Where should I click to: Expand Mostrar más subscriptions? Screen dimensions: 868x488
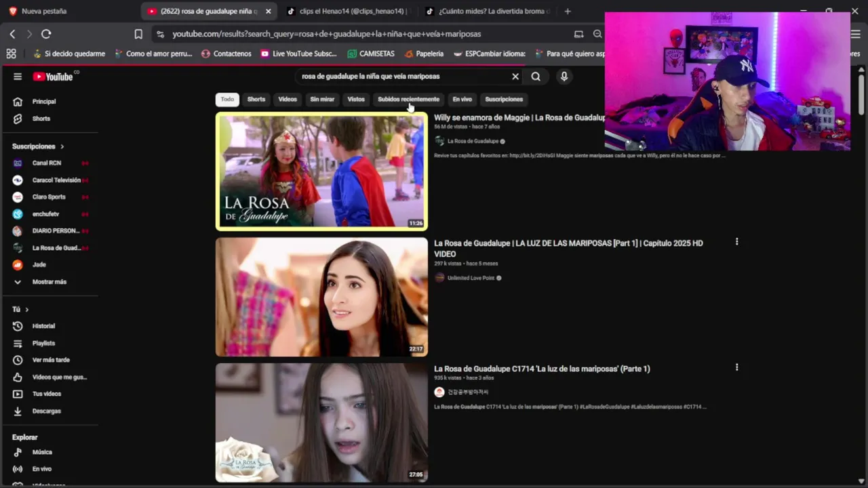click(x=50, y=282)
